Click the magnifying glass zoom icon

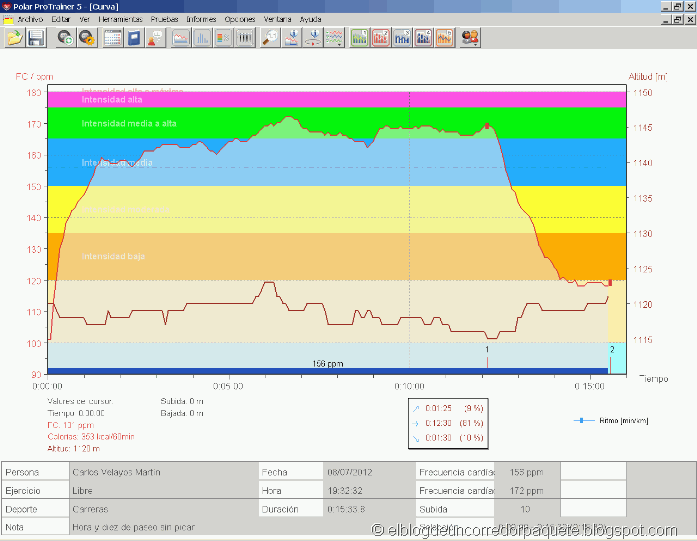270,38
